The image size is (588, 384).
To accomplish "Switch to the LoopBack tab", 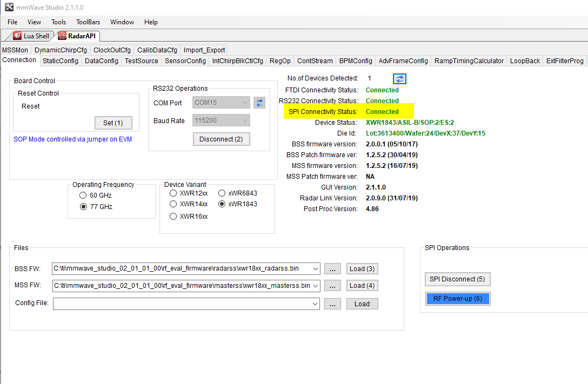I will (x=525, y=60).
